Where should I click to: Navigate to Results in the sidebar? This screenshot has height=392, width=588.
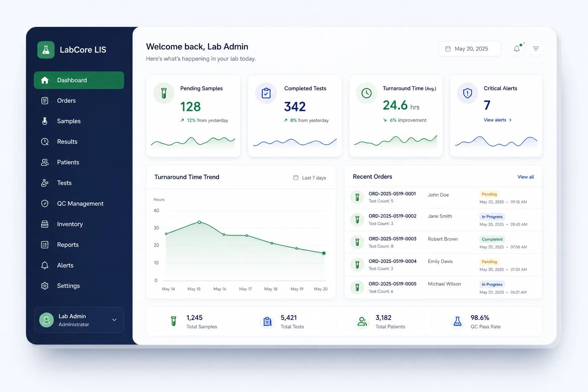[79, 142]
